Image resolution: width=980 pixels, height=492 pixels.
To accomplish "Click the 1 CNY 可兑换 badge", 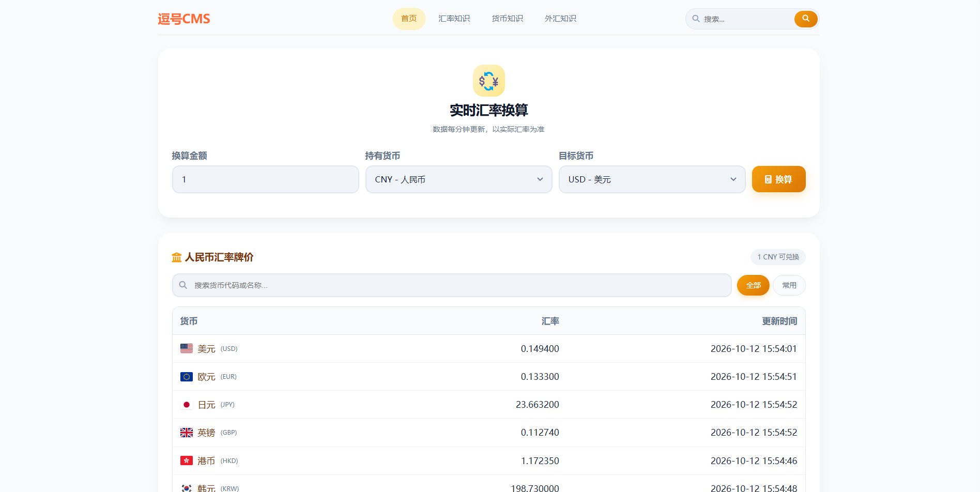I will 778,257.
